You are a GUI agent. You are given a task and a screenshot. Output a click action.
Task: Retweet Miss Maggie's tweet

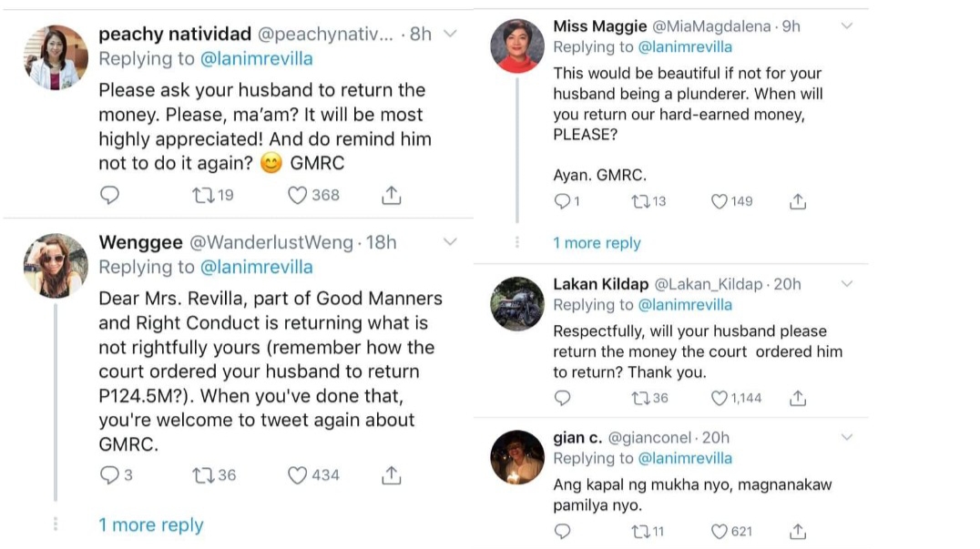pos(640,201)
